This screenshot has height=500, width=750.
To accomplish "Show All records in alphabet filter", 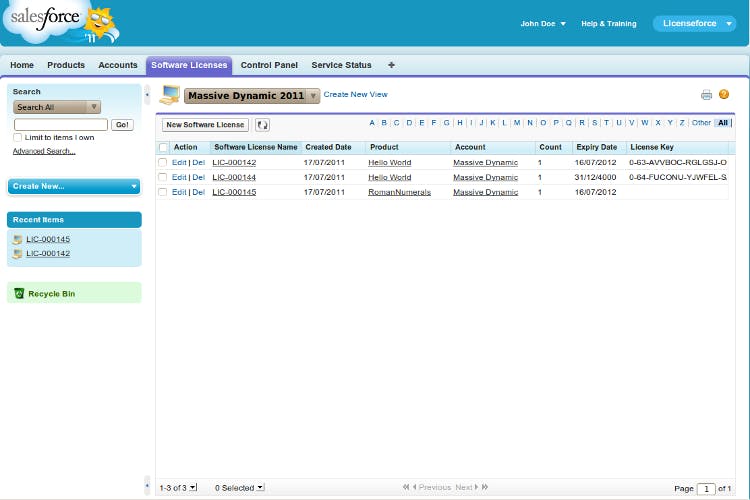I will [x=723, y=123].
